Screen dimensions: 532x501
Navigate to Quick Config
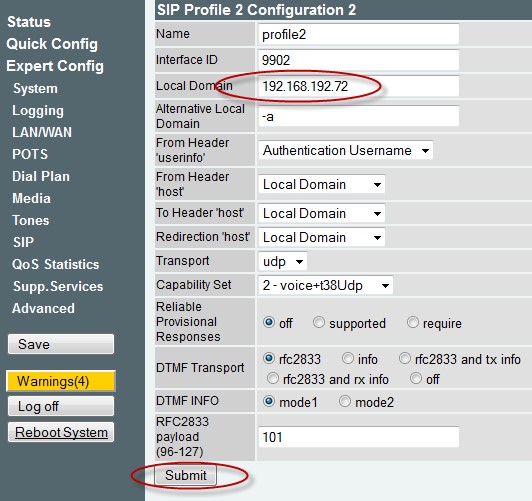[x=52, y=44]
